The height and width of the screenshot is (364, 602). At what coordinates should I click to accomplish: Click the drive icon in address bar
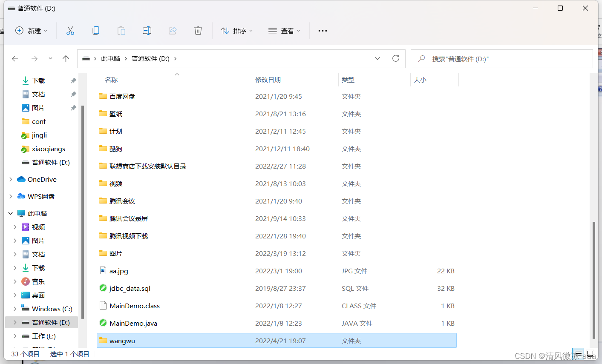pyautogui.click(x=86, y=59)
